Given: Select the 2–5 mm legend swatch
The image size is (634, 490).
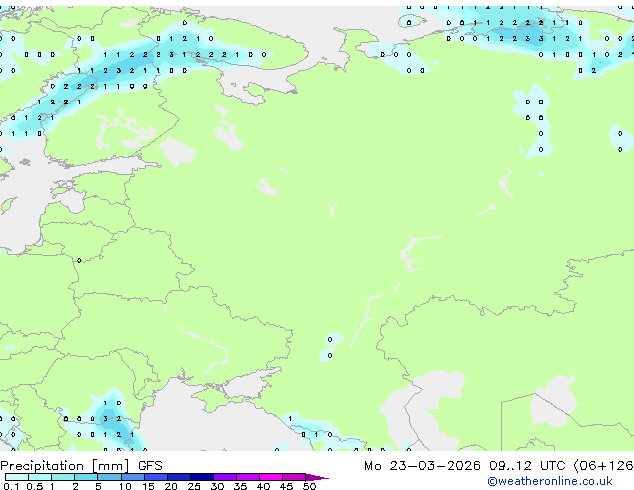Looking at the screenshot, I should click(x=86, y=477).
